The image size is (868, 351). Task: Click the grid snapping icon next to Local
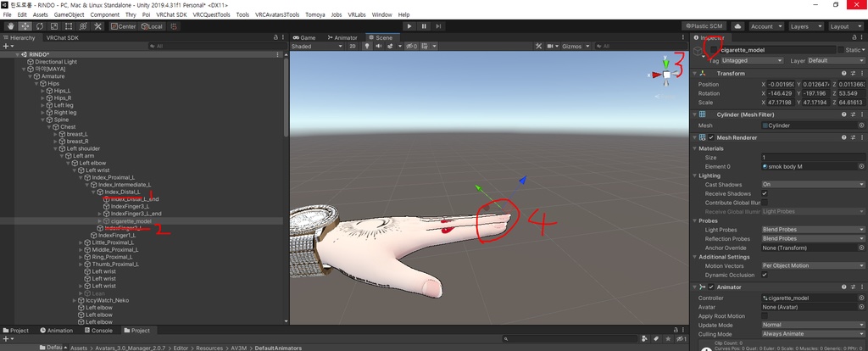pos(173,26)
